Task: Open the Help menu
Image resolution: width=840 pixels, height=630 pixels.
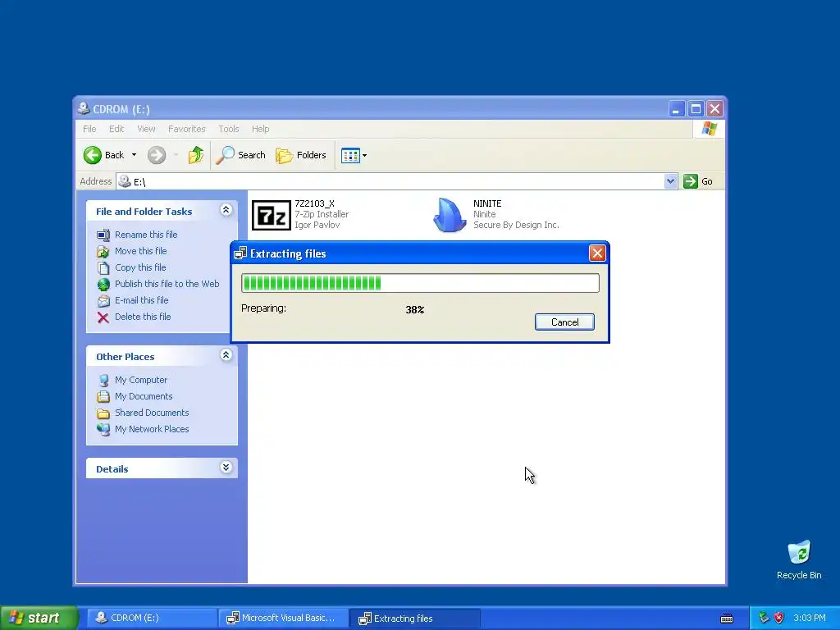Action: click(x=260, y=129)
